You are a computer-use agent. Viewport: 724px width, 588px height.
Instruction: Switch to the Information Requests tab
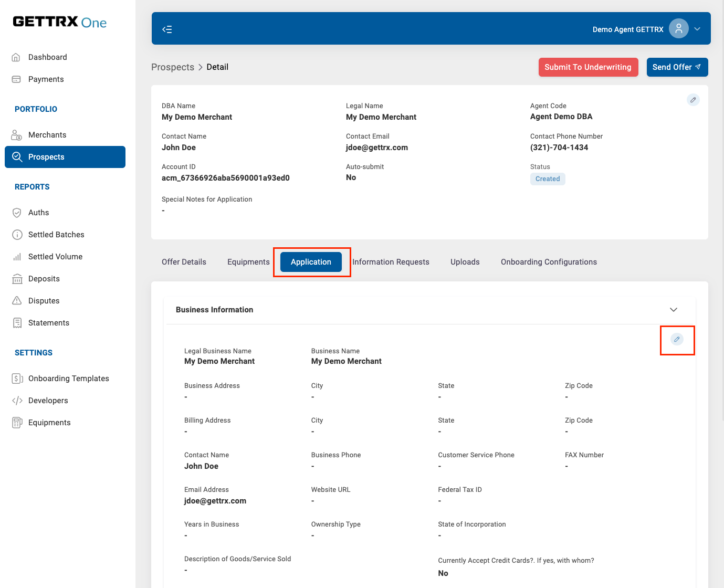click(x=391, y=262)
